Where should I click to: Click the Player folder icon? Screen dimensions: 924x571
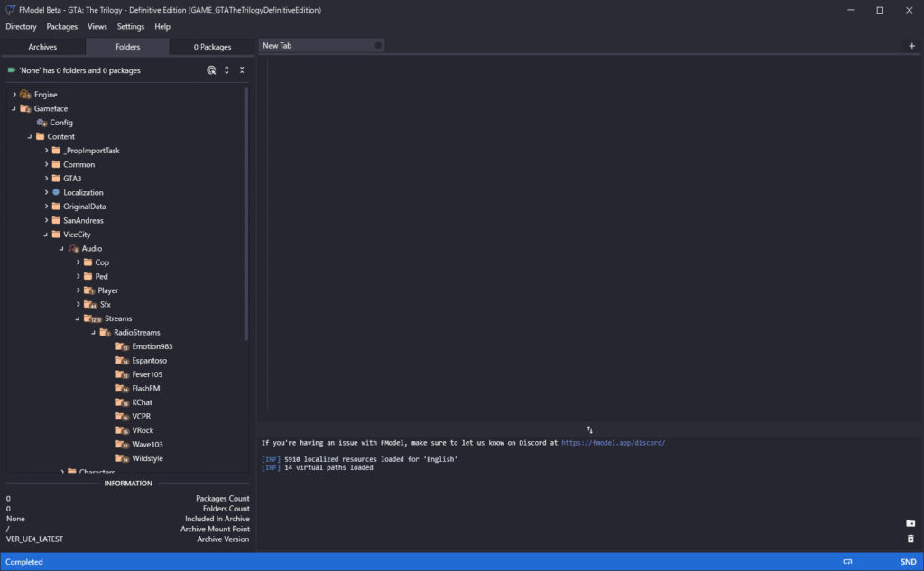89,290
